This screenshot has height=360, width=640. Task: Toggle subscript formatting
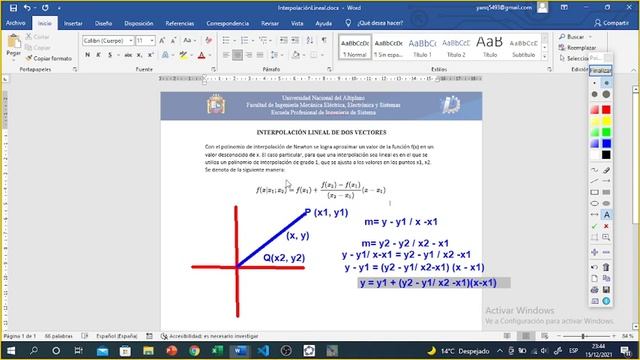point(140,55)
